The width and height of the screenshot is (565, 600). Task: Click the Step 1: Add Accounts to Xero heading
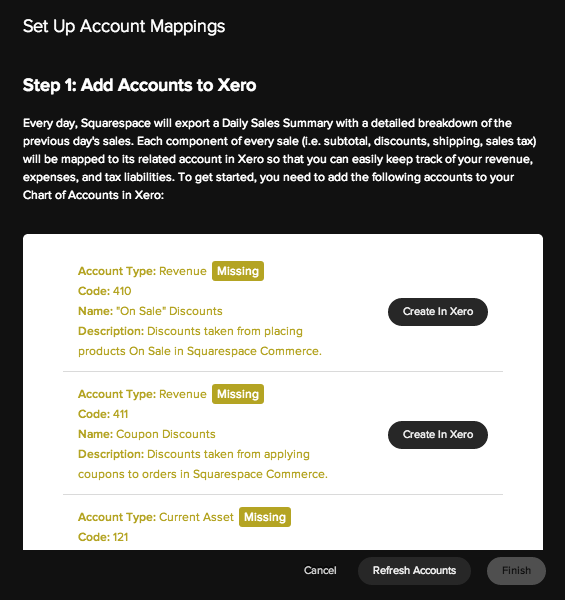[139, 85]
